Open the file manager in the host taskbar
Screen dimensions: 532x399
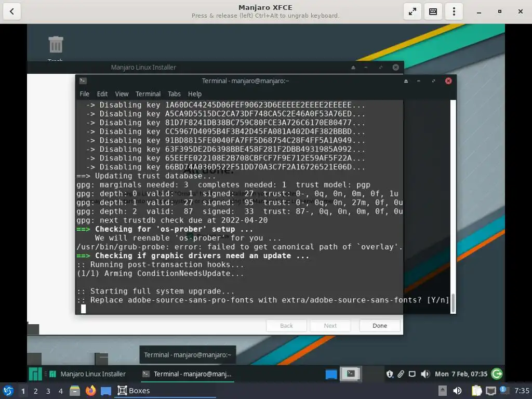(75, 391)
